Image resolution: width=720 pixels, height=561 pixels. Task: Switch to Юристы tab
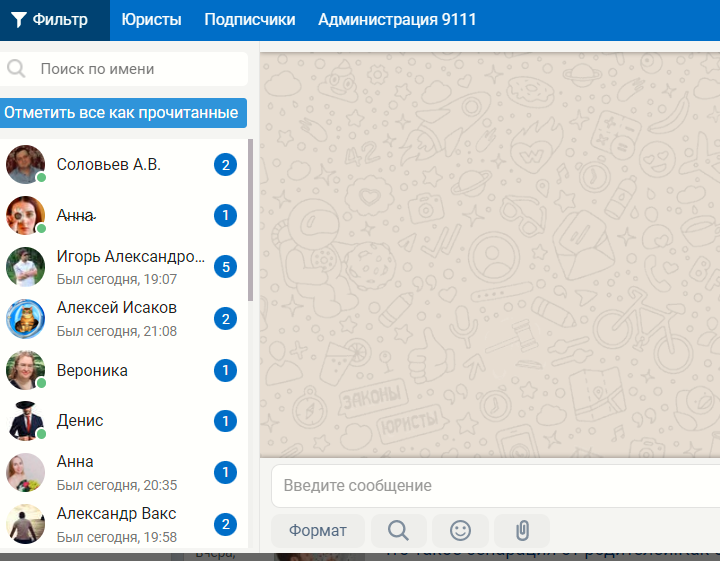[151, 20]
